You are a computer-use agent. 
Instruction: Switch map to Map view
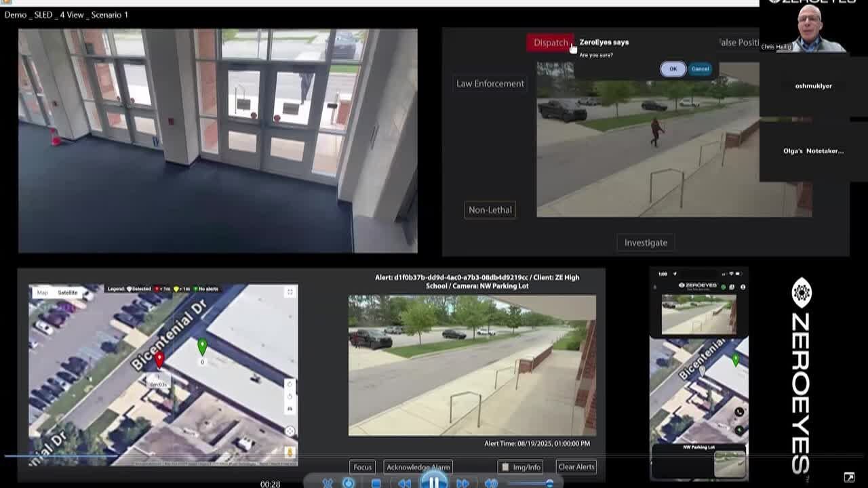(x=42, y=292)
